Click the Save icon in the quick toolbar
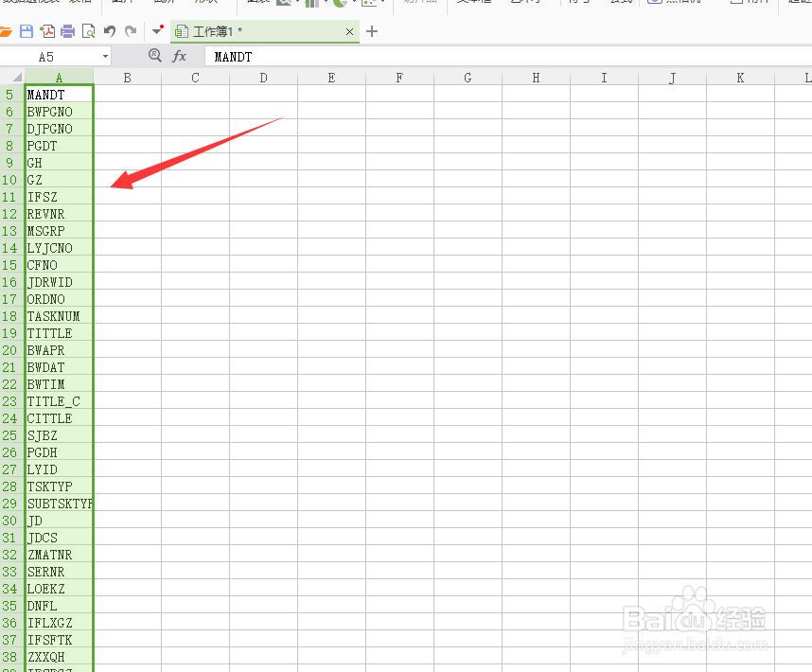812x672 pixels. (26, 31)
